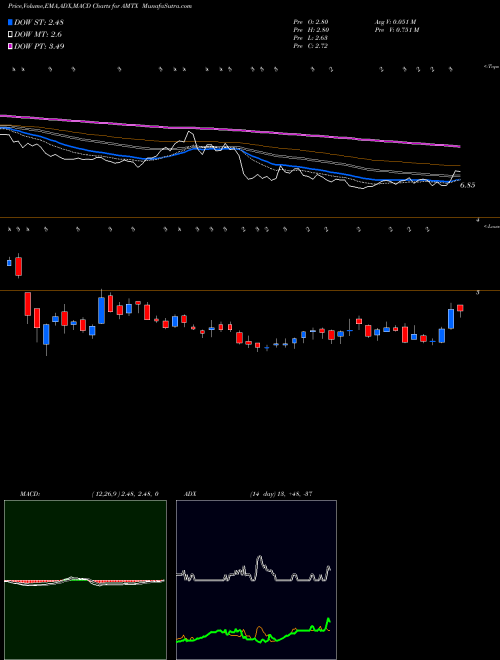The image size is (500, 660).
Task: Click the ADX panel heading label
Action: click(x=190, y=494)
